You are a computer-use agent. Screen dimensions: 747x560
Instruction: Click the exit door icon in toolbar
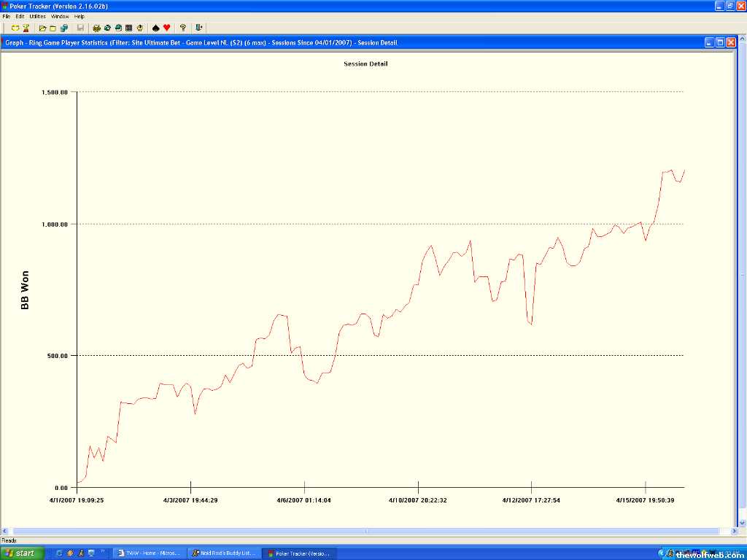point(199,28)
